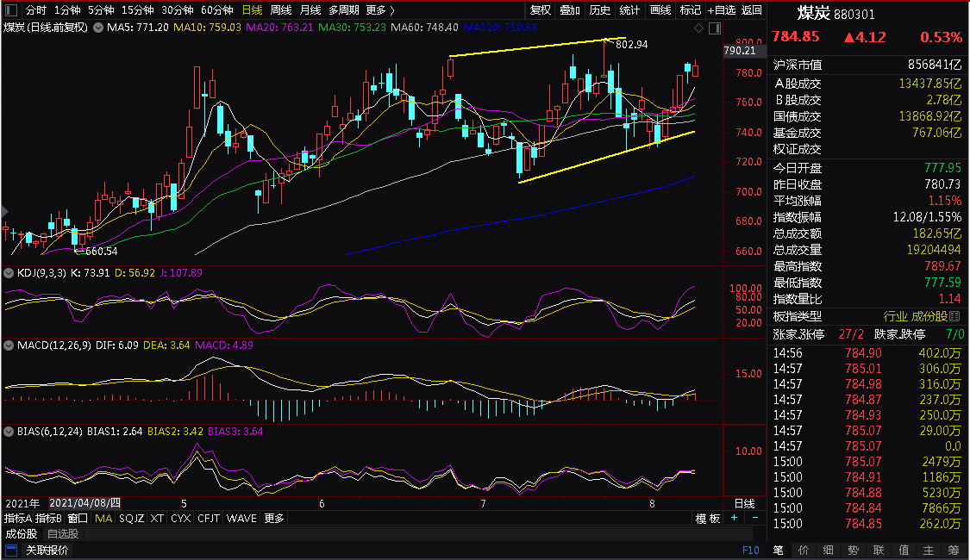This screenshot has height=560, width=970.
Task: Select the 日线 daily period
Action: [x=252, y=9]
